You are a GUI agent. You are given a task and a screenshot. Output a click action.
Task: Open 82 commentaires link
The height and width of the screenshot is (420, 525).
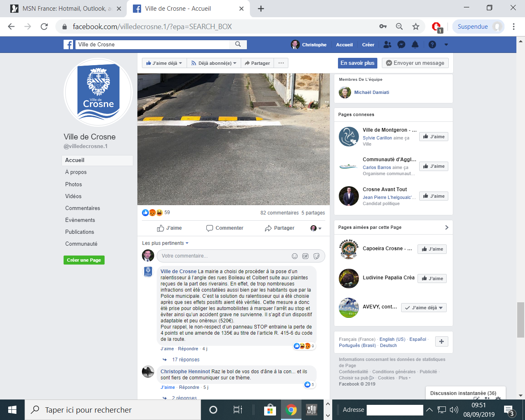279,213
